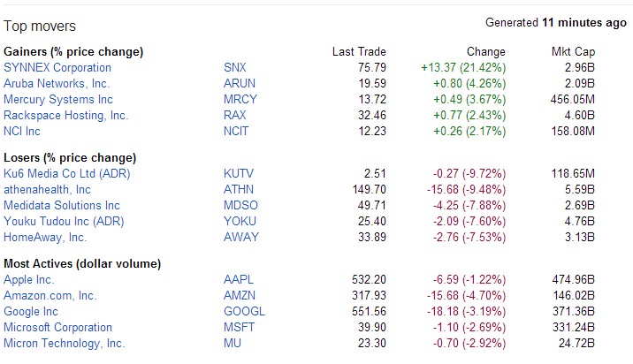633x364 pixels.
Task: Open the SYNNEX Corporation company link
Action: point(57,67)
